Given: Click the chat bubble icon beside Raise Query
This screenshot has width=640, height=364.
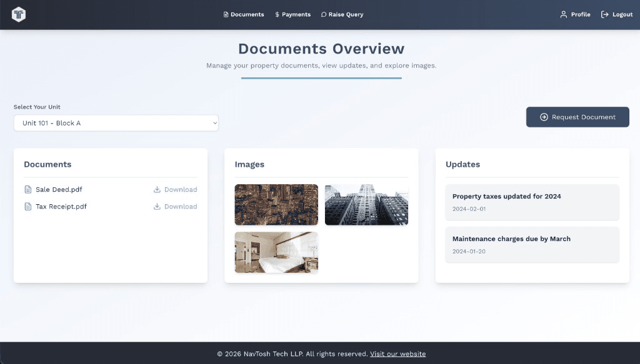Looking at the screenshot, I should tap(322, 14).
